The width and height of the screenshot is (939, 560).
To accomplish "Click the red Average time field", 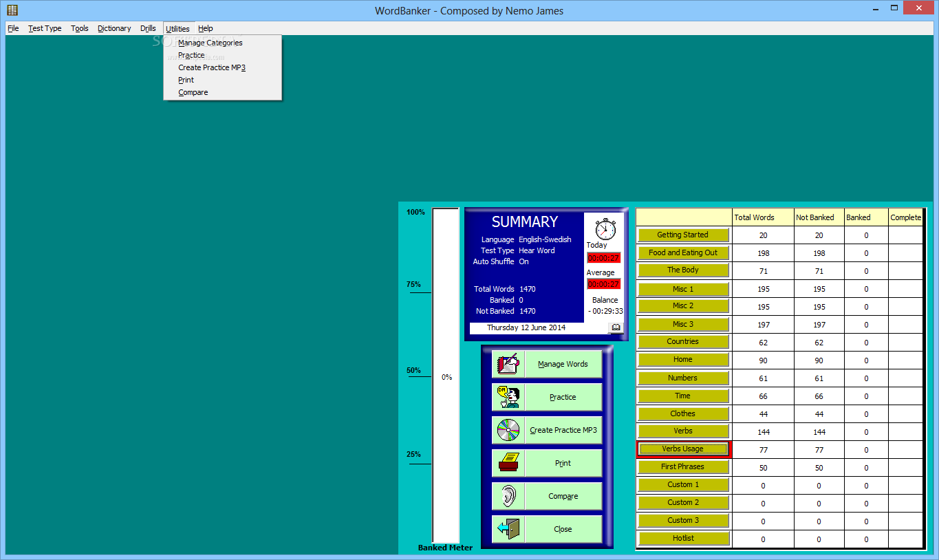I will pyautogui.click(x=604, y=284).
